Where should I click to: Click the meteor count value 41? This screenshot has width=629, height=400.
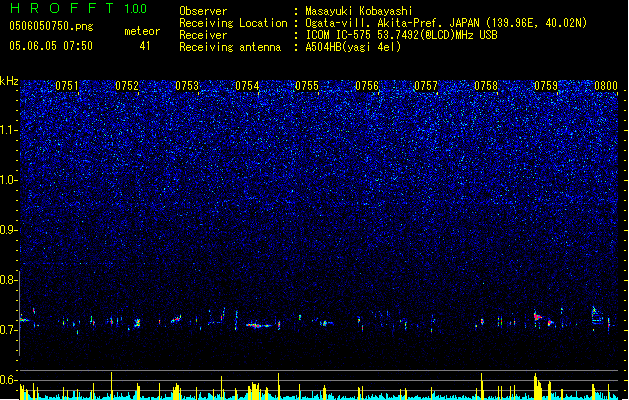(x=145, y=46)
